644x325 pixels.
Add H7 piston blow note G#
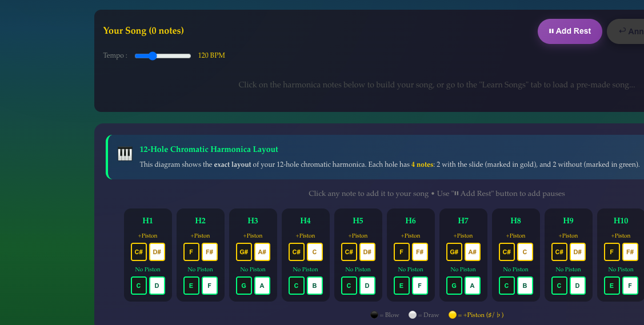[x=454, y=252]
